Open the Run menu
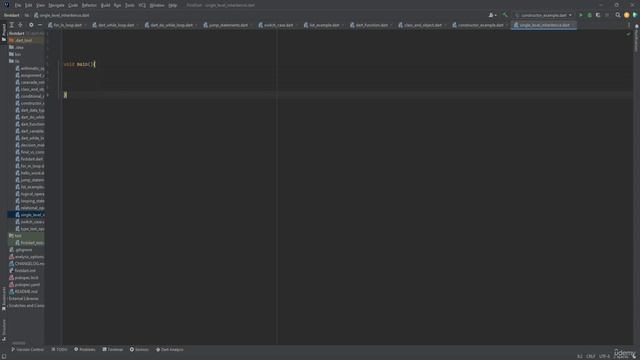The width and height of the screenshot is (640, 360). [118, 5]
